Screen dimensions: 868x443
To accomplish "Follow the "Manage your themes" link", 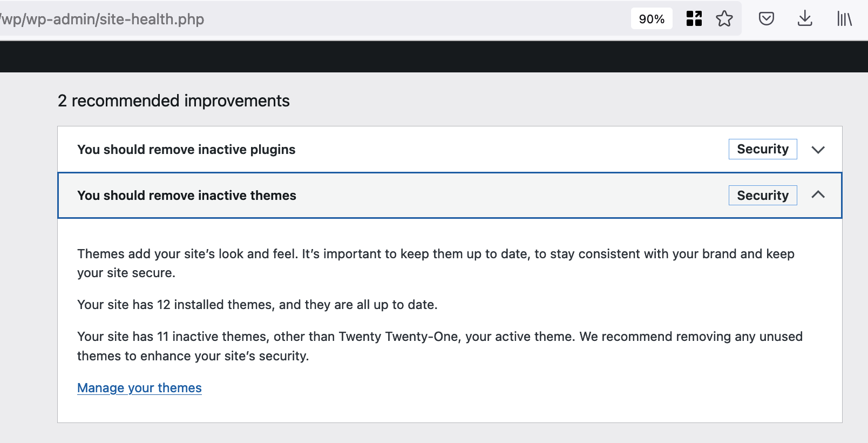I will [x=139, y=388].
